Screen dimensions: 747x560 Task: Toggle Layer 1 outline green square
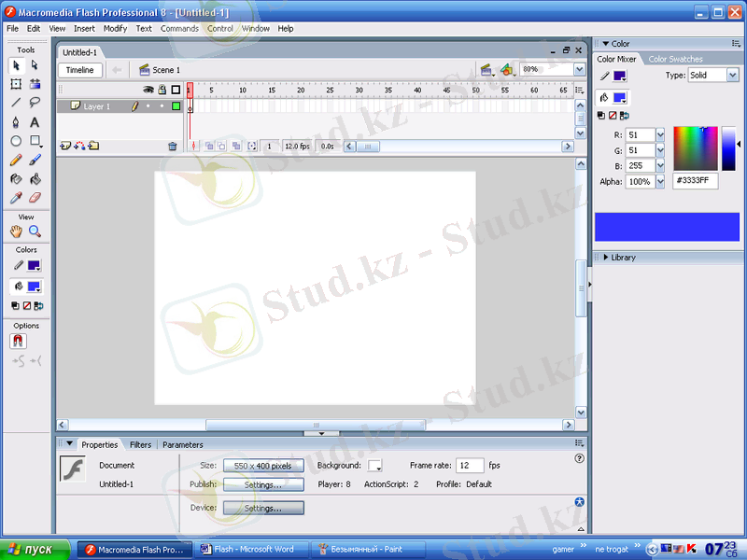[176, 106]
